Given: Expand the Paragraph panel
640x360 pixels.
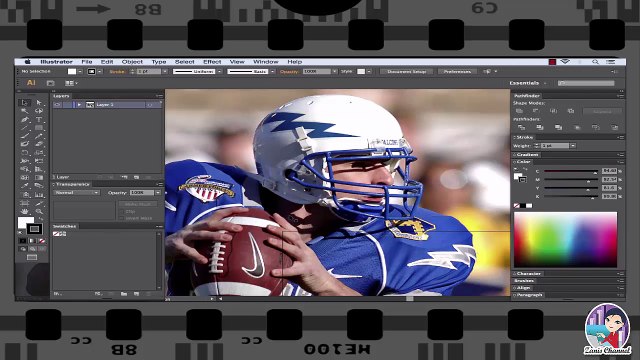Looking at the screenshot, I should point(529,295).
